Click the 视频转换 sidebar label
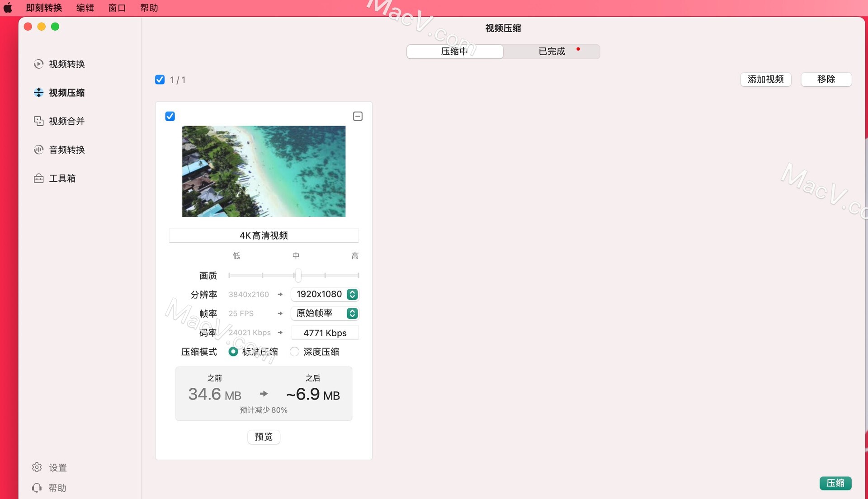868x499 pixels. pyautogui.click(x=67, y=64)
